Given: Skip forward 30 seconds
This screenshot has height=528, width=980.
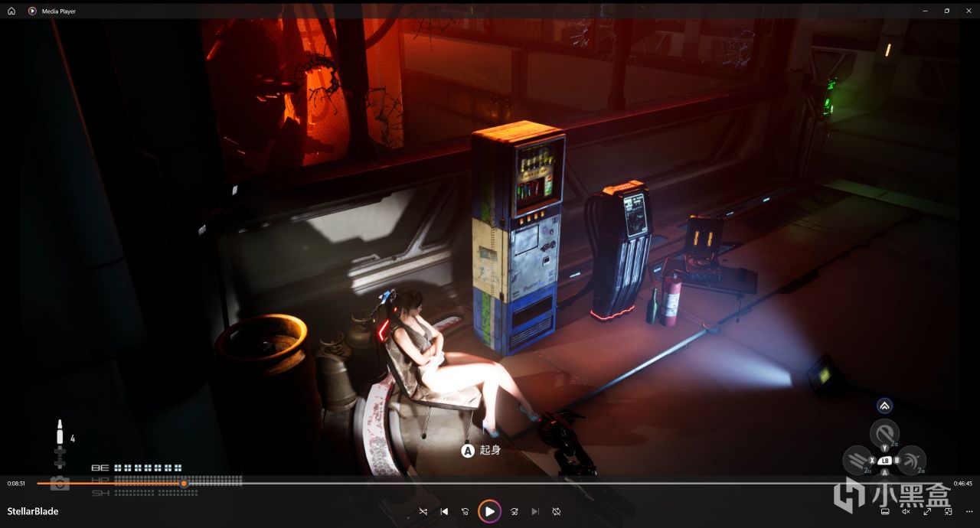Looking at the screenshot, I should (x=514, y=511).
